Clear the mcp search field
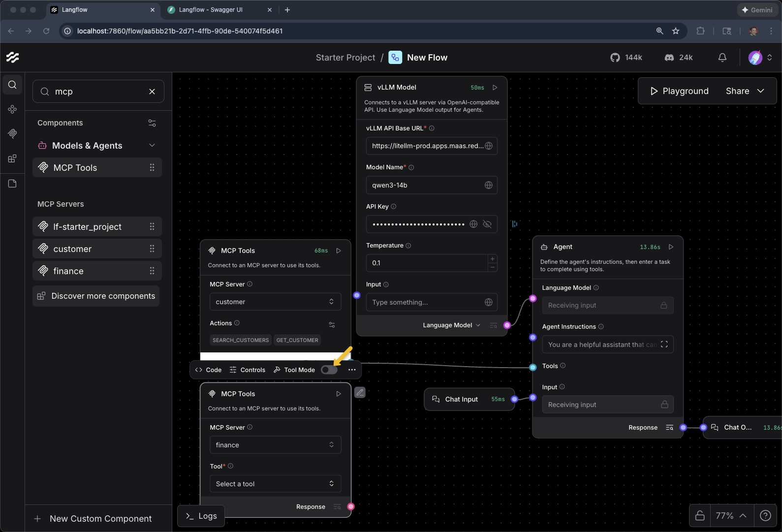This screenshot has height=532, width=782. click(x=152, y=92)
